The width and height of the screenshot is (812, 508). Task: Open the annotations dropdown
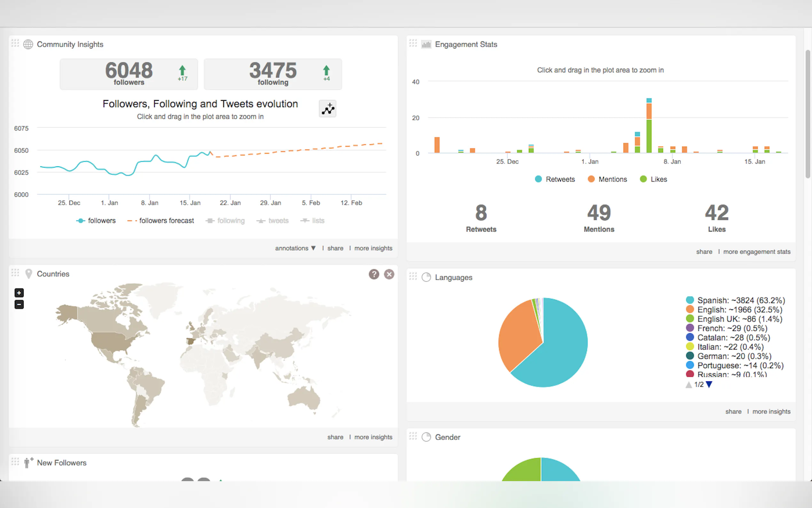click(295, 248)
